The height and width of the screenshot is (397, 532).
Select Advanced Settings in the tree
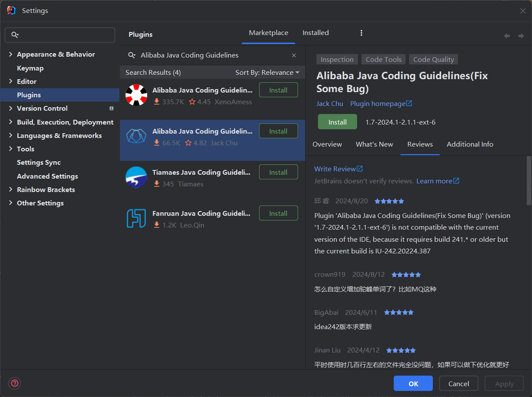(48, 176)
